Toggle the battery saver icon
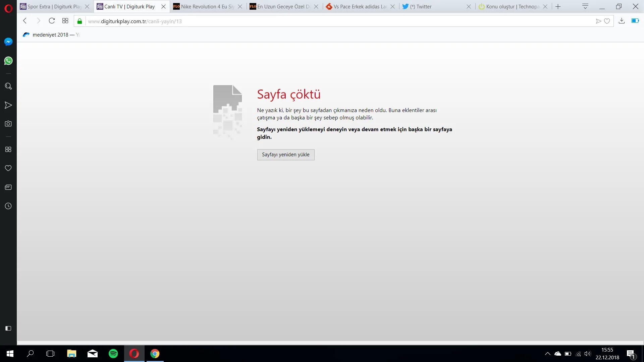 pyautogui.click(x=635, y=21)
